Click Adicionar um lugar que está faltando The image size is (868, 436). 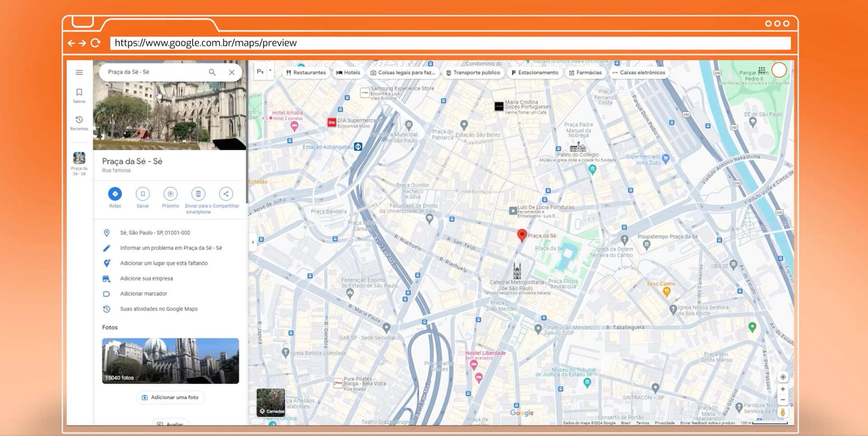point(164,263)
